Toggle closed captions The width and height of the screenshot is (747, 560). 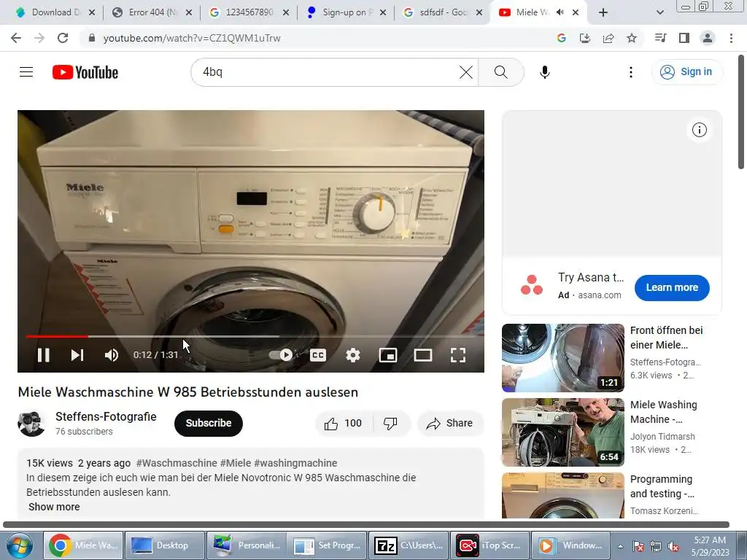(318, 355)
